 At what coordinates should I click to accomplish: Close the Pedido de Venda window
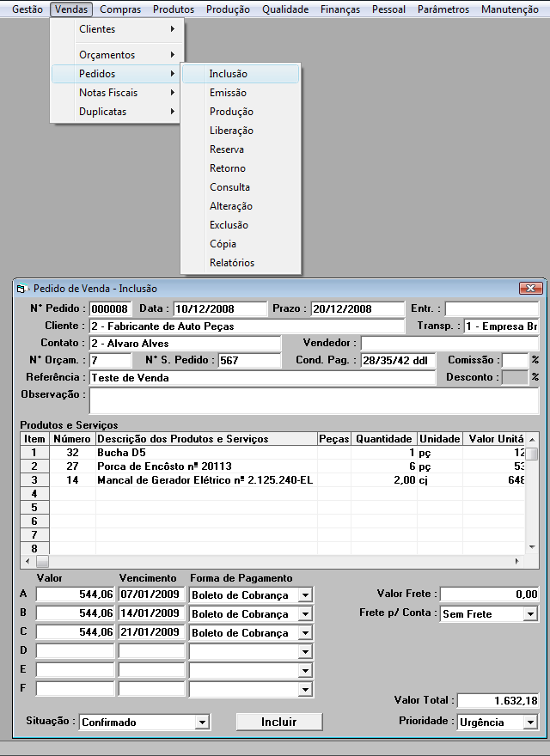point(531,289)
